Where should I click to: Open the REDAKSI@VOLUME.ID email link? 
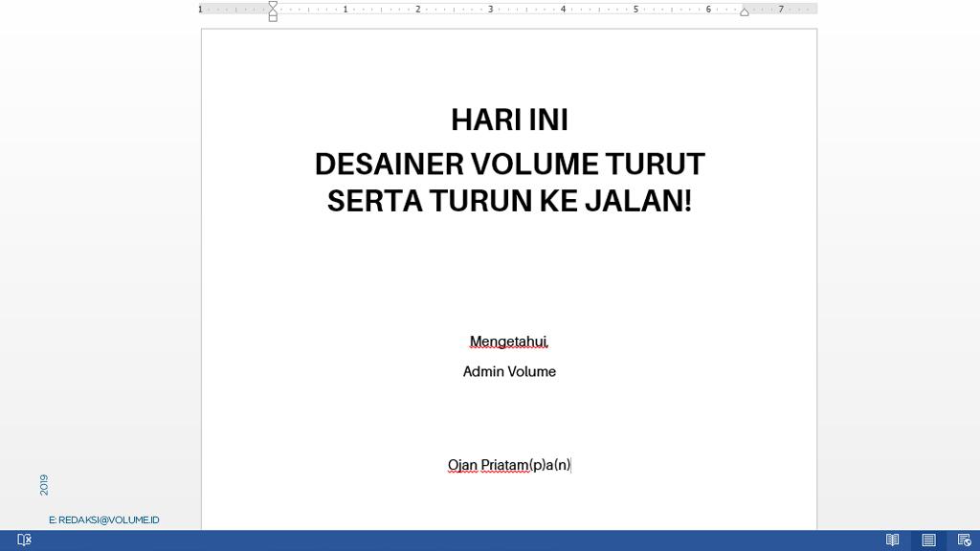[x=103, y=519]
